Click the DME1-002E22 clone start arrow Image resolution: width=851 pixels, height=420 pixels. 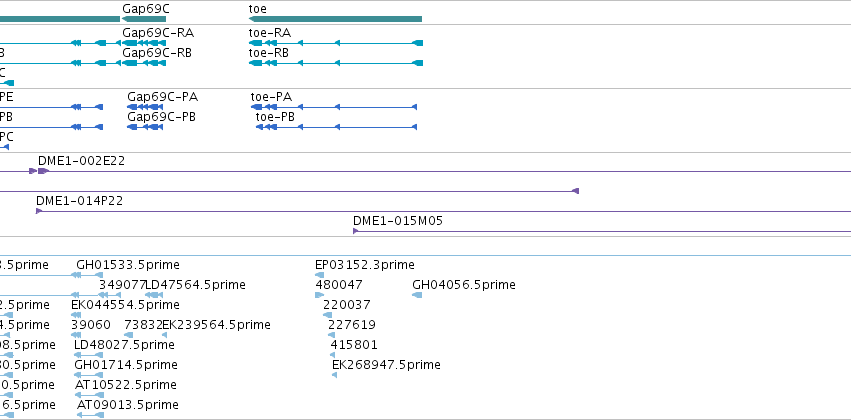(43, 171)
